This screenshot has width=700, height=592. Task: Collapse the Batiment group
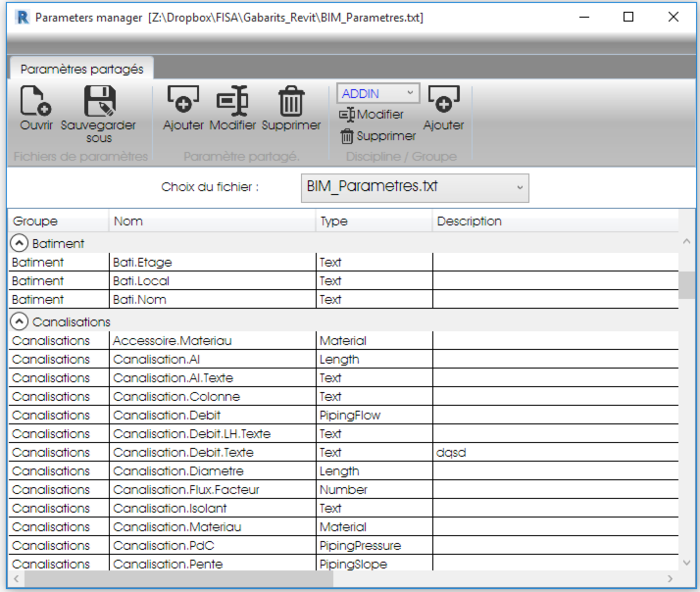point(19,243)
